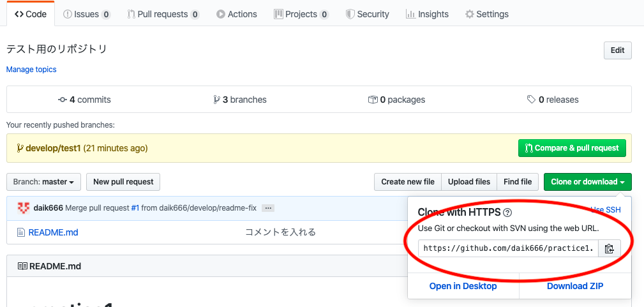The height and width of the screenshot is (307, 644).
Task: View the 4 commits history
Action: [85, 100]
